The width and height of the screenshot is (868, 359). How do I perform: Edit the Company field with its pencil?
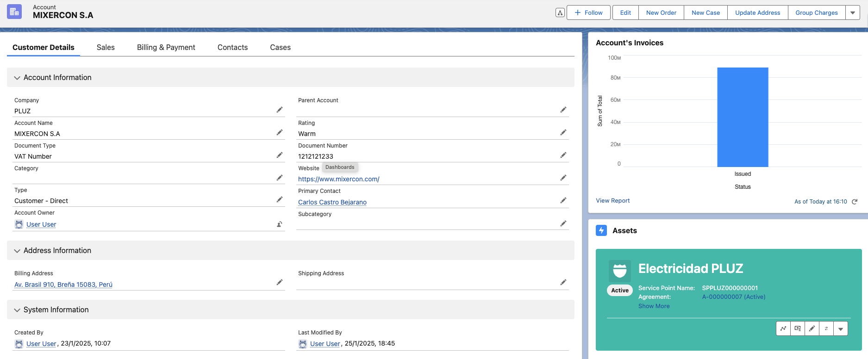[x=280, y=110]
